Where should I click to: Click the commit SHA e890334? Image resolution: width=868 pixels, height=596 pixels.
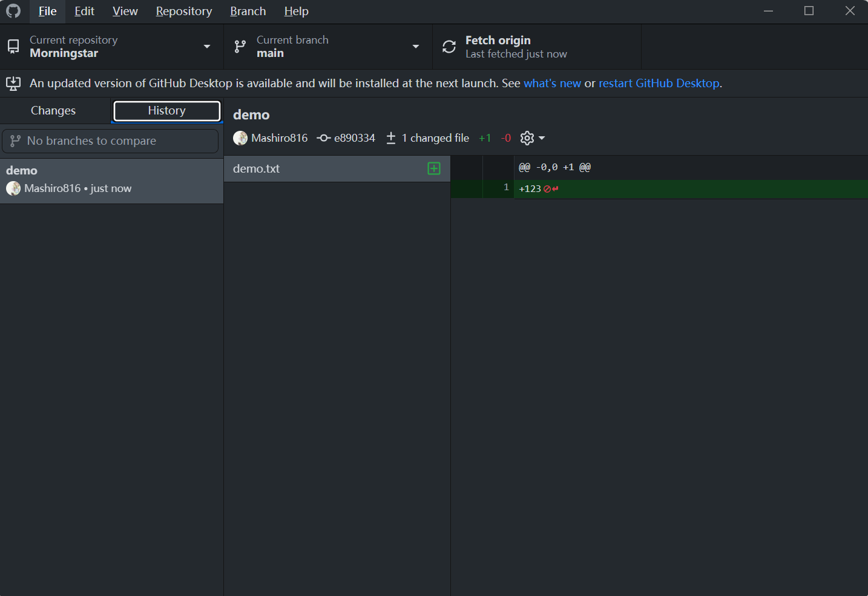[x=355, y=138]
